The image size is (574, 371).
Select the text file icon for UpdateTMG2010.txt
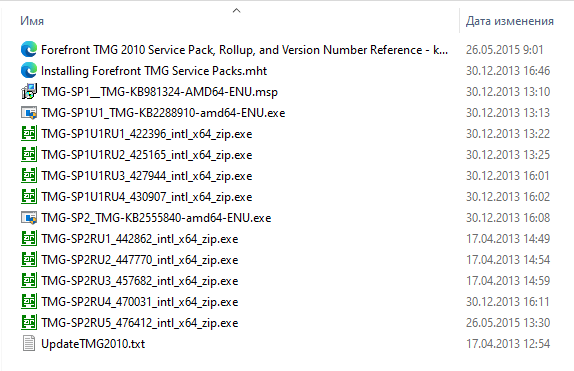click(29, 344)
